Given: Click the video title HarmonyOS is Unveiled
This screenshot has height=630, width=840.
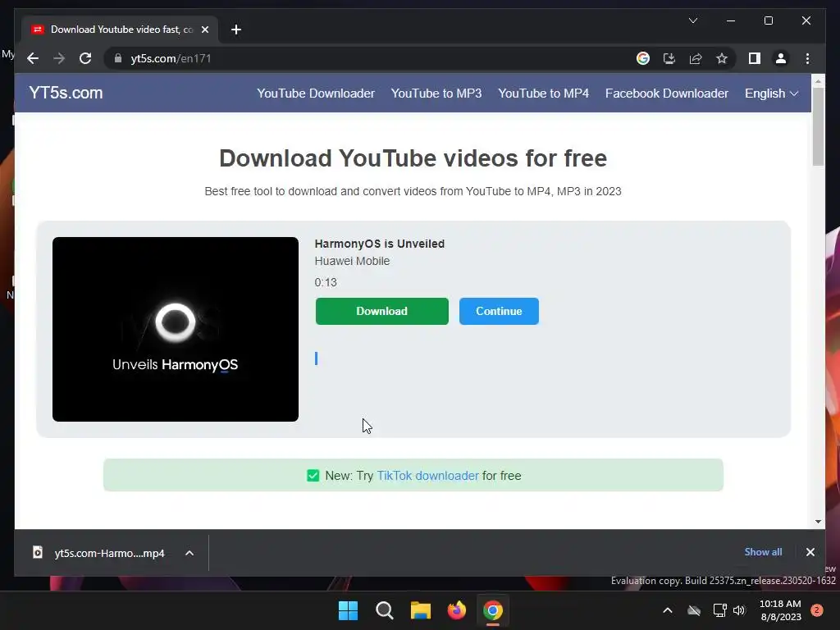Looking at the screenshot, I should coord(379,244).
